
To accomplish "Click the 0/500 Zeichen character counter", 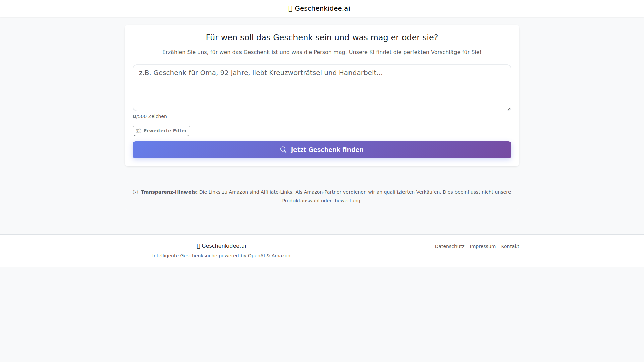I will click(x=150, y=116).
